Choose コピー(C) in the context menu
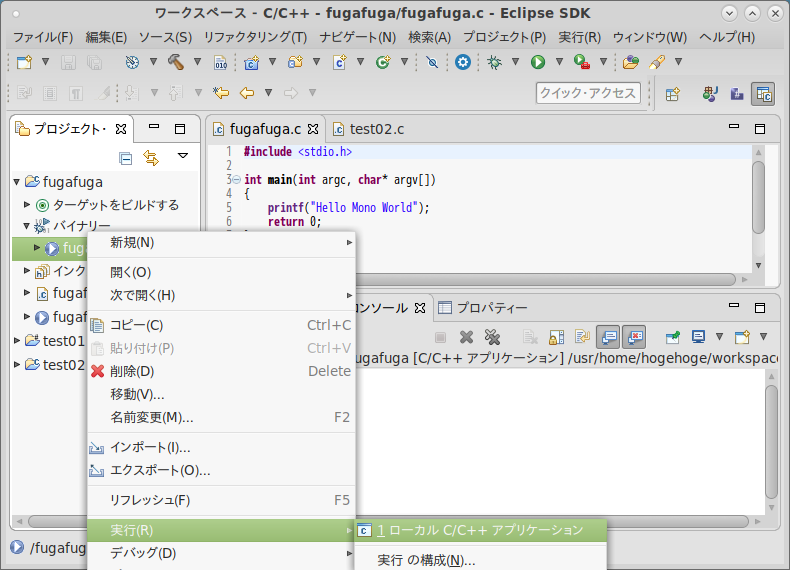 (x=222, y=326)
